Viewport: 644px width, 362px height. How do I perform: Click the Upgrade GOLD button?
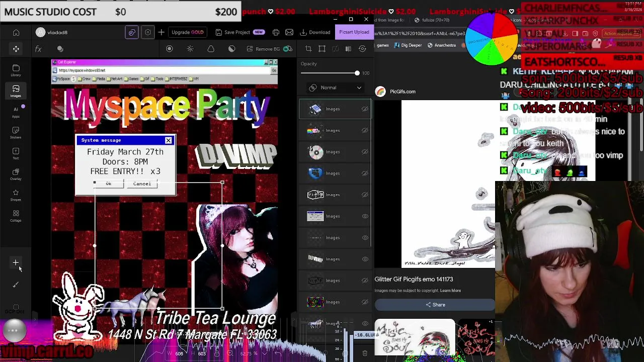click(188, 32)
